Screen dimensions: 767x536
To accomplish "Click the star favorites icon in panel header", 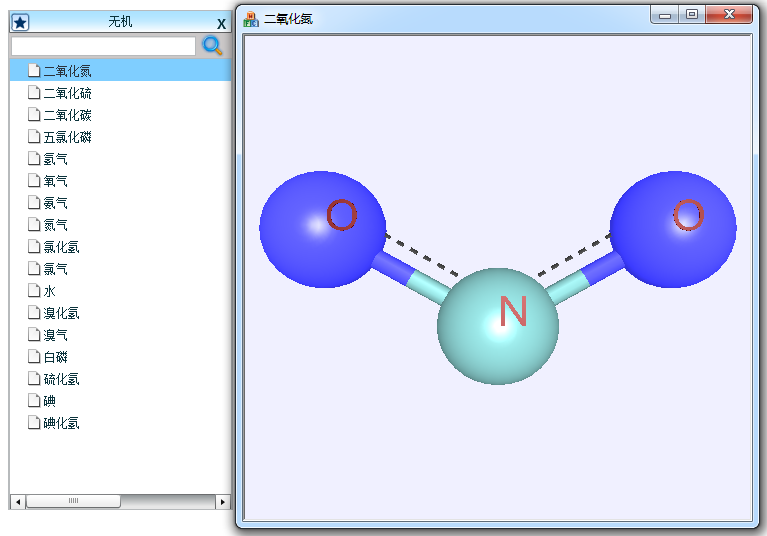I will coord(20,22).
